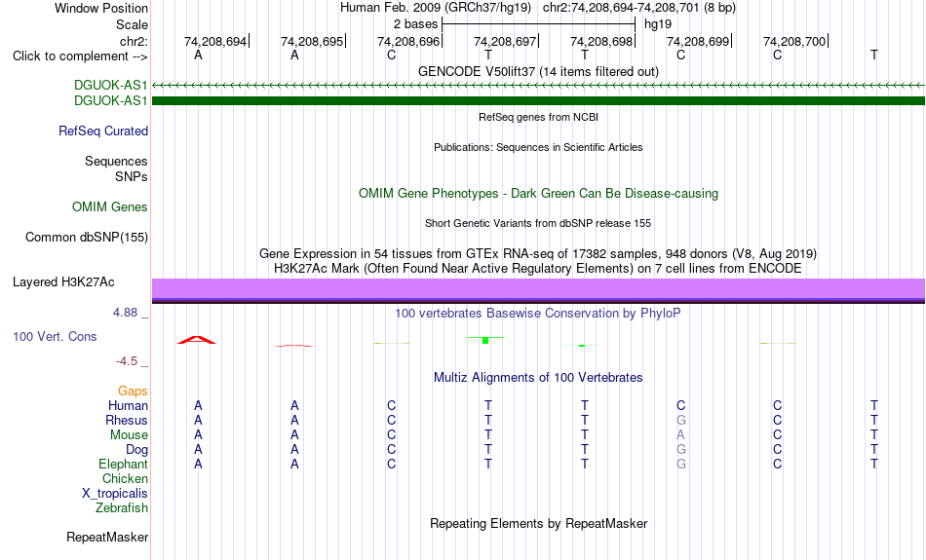Click the Sequences track label

coord(116,161)
